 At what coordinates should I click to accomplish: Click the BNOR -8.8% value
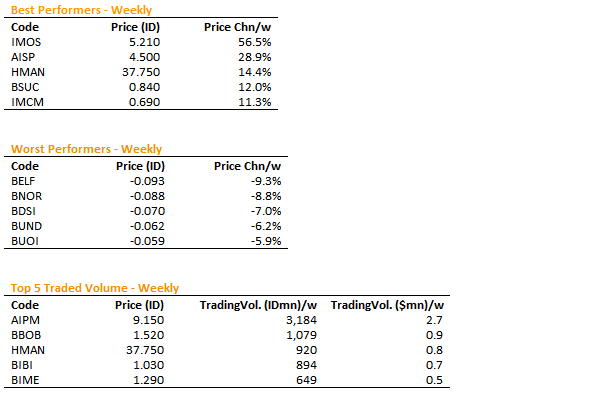(x=266, y=196)
